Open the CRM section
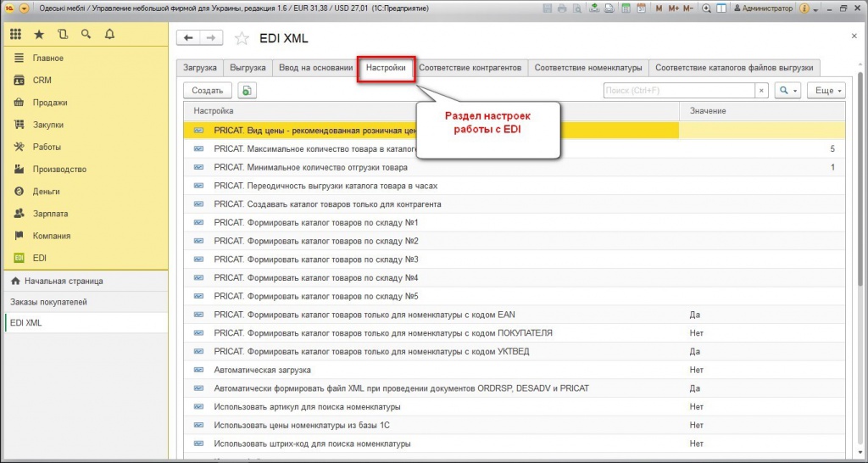868x463 pixels. [x=86, y=81]
